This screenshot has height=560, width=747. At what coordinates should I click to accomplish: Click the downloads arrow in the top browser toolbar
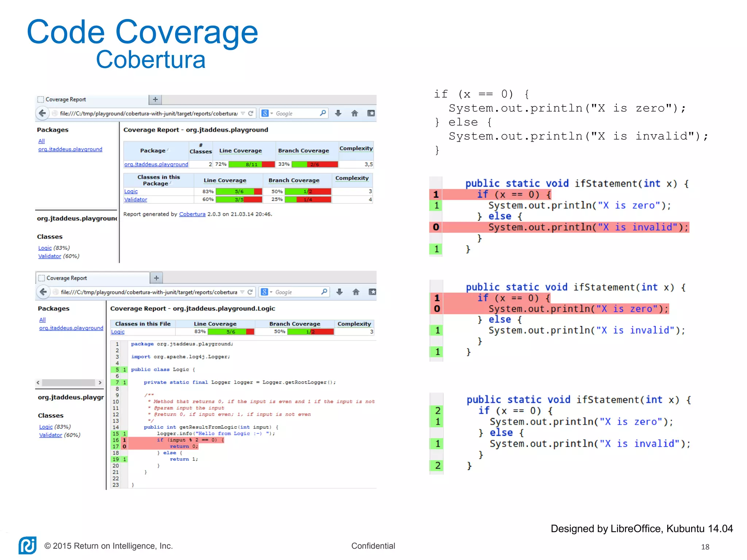(x=338, y=113)
